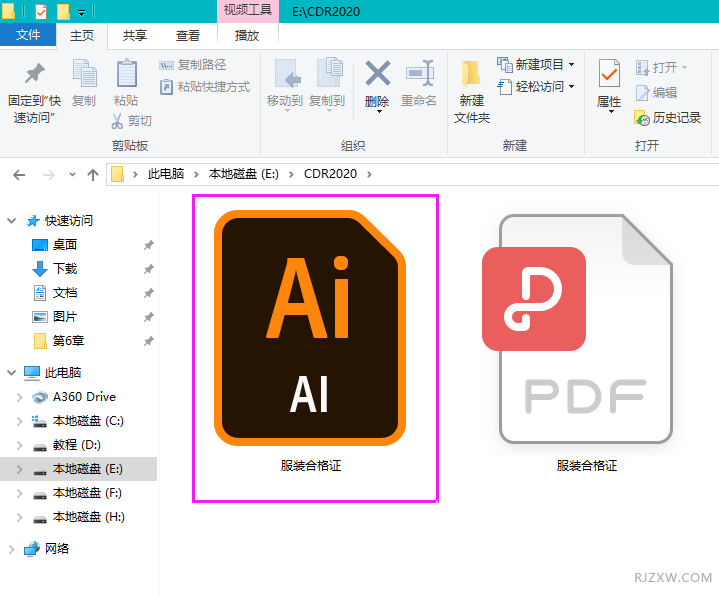This screenshot has height=595, width=719.
Task: Click 本地磁盘 (E:) in the address breadcrumb
Action: (x=243, y=174)
